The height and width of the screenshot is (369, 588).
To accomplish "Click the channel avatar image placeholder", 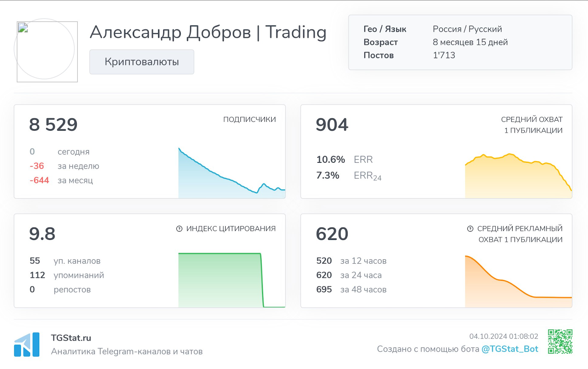I will [x=47, y=51].
